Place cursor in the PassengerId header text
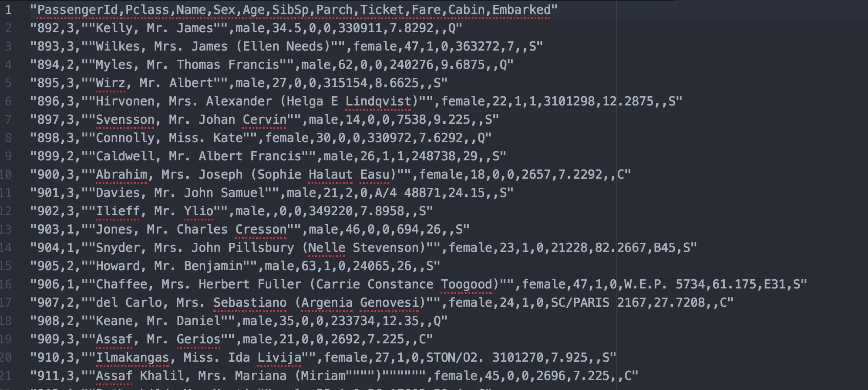 [77, 10]
